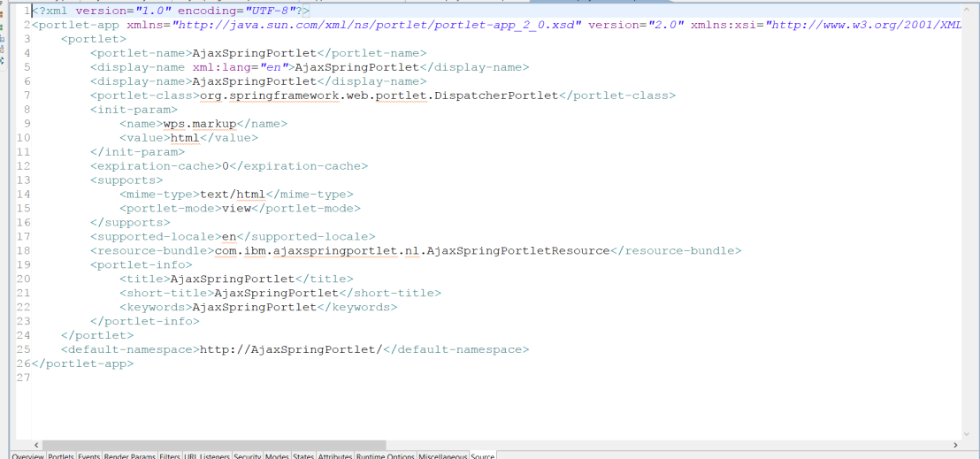Open the Overview tab
This screenshot has width=980, height=459.
[27, 456]
